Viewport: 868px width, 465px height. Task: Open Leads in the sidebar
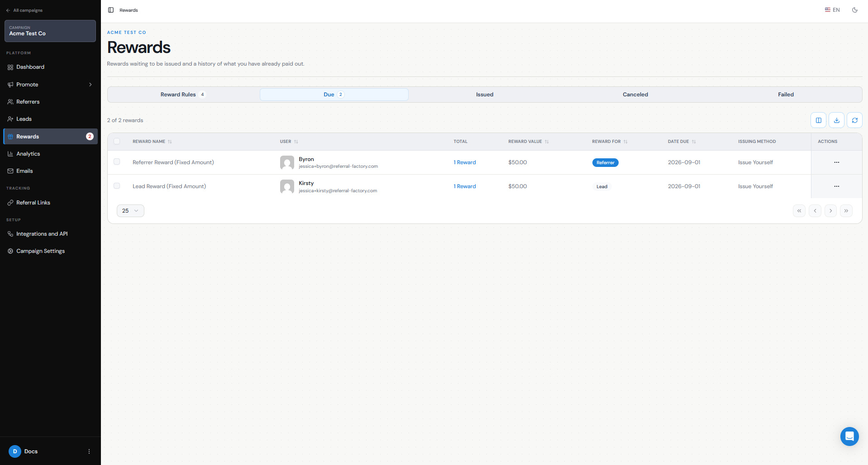50,119
